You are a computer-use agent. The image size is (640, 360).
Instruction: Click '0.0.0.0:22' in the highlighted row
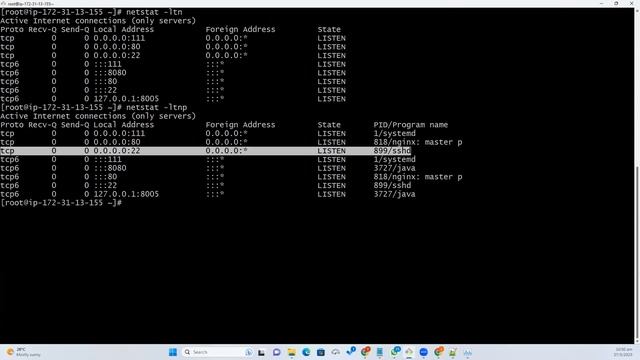117,151
